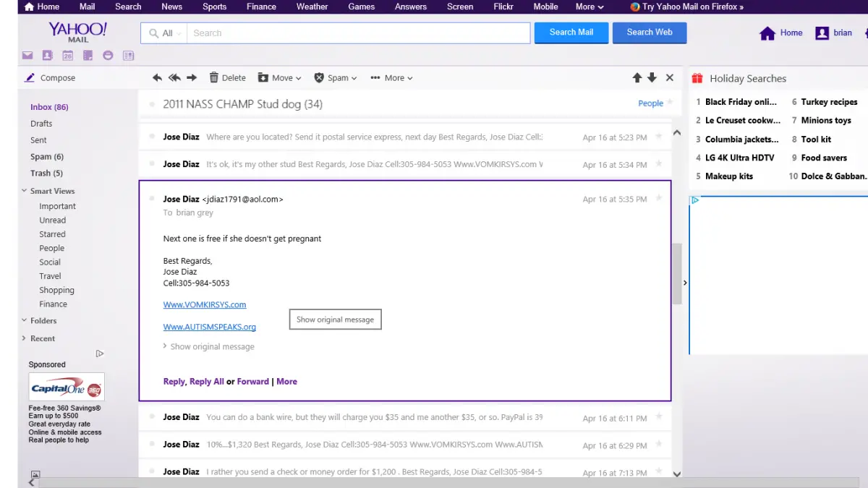Image resolution: width=868 pixels, height=488 pixels.
Task: Star the 5:23 PM Jose Diaz message
Action: pyautogui.click(x=659, y=136)
